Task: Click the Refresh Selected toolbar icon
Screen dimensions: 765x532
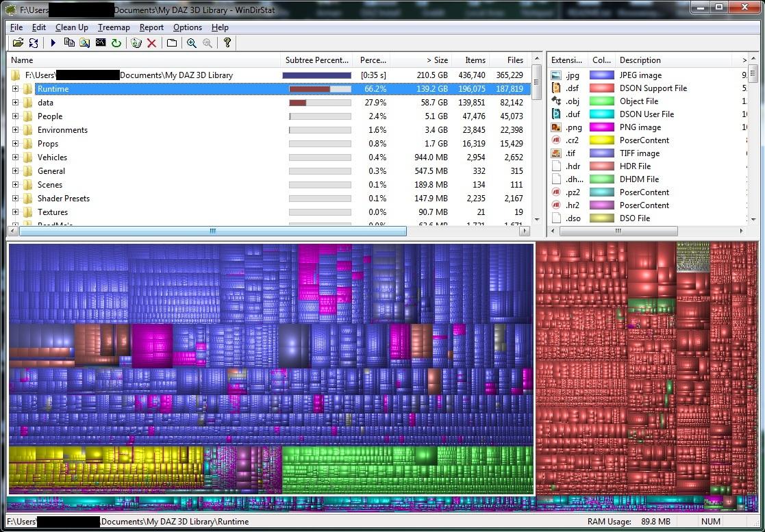Action: 116,42
